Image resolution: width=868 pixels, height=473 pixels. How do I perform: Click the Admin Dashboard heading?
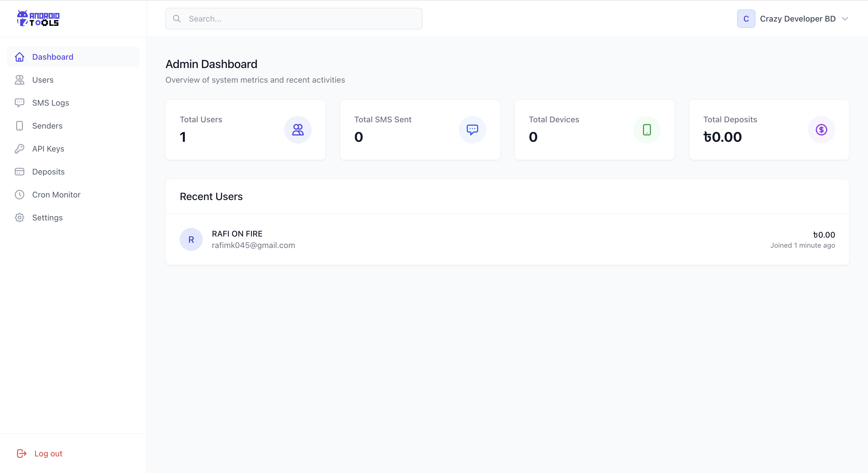(211, 64)
